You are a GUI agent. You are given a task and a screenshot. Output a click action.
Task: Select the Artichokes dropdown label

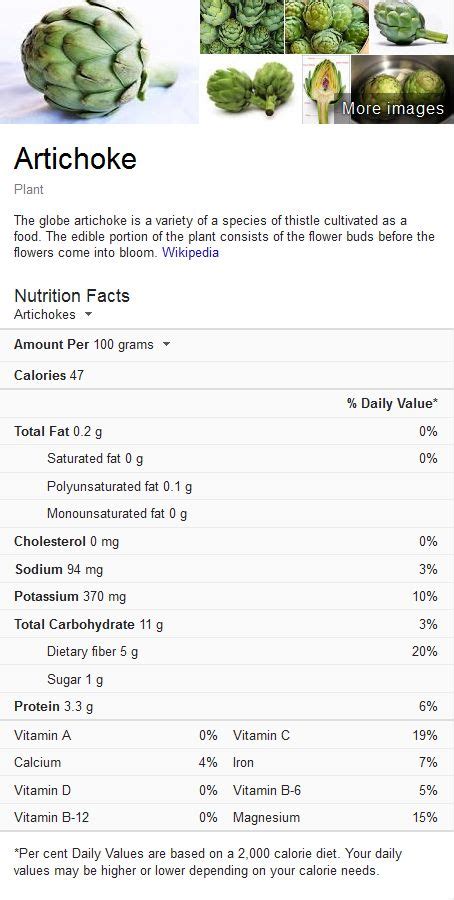[x=45, y=314]
